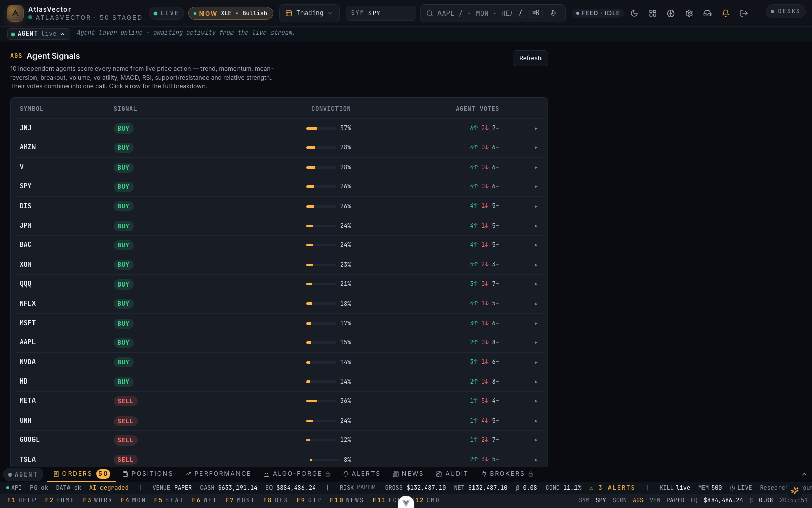This screenshot has height=508, width=812.
Task: Click the CASH $633,191.14 status entry
Action: [x=228, y=488]
